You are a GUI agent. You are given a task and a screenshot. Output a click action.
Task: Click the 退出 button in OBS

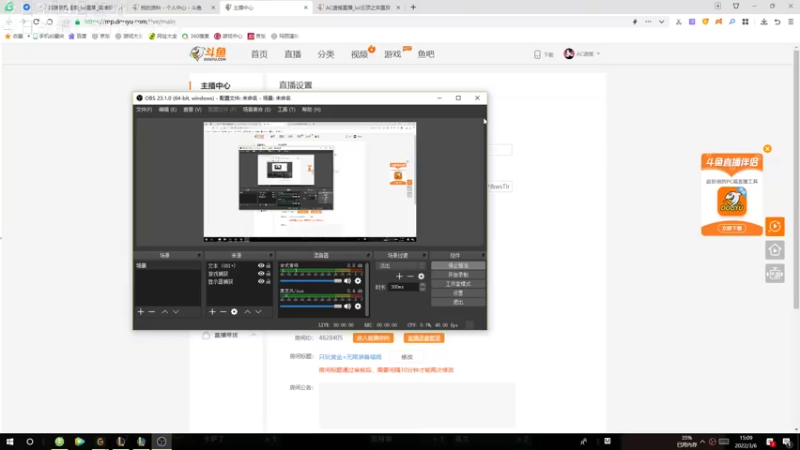pyautogui.click(x=458, y=302)
